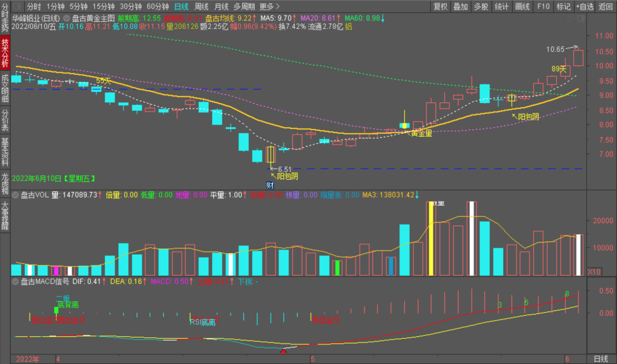Viewport: 617px width, 364px height.
Task: Open the 盘古MACD信号 indicator dropdown arrow
Action: point(15,281)
